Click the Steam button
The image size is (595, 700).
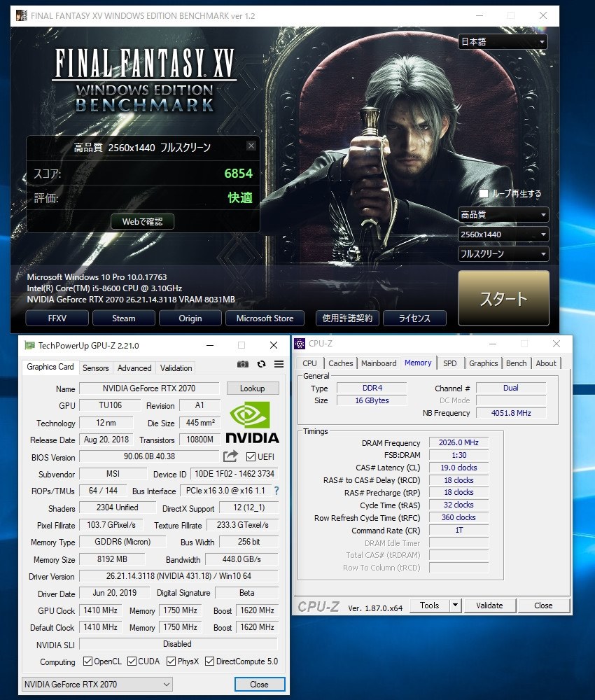pos(124,318)
